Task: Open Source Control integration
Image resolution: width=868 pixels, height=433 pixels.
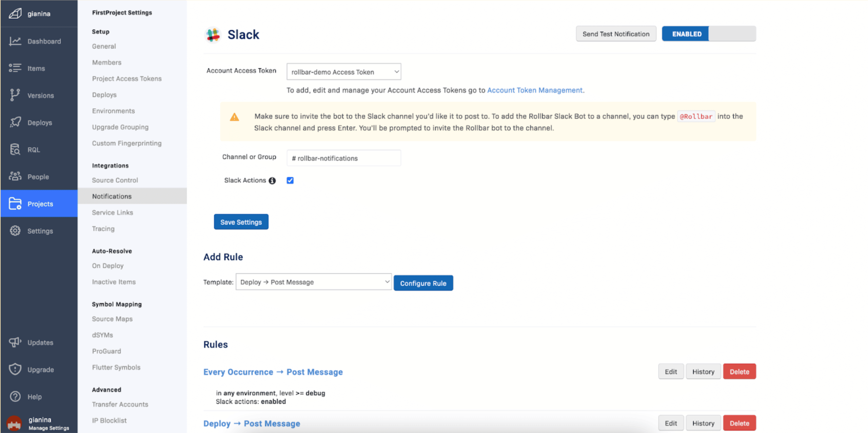Action: [x=115, y=180]
